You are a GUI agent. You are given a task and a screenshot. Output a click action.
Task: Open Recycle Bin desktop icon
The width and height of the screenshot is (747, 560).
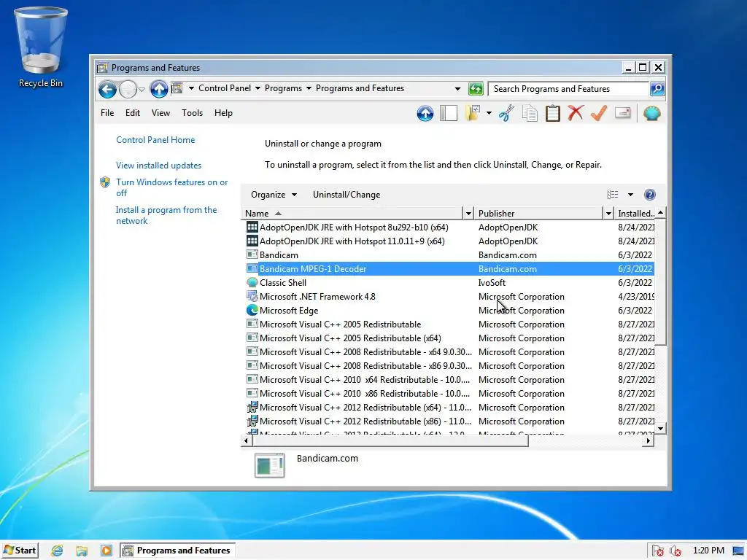click(41, 47)
